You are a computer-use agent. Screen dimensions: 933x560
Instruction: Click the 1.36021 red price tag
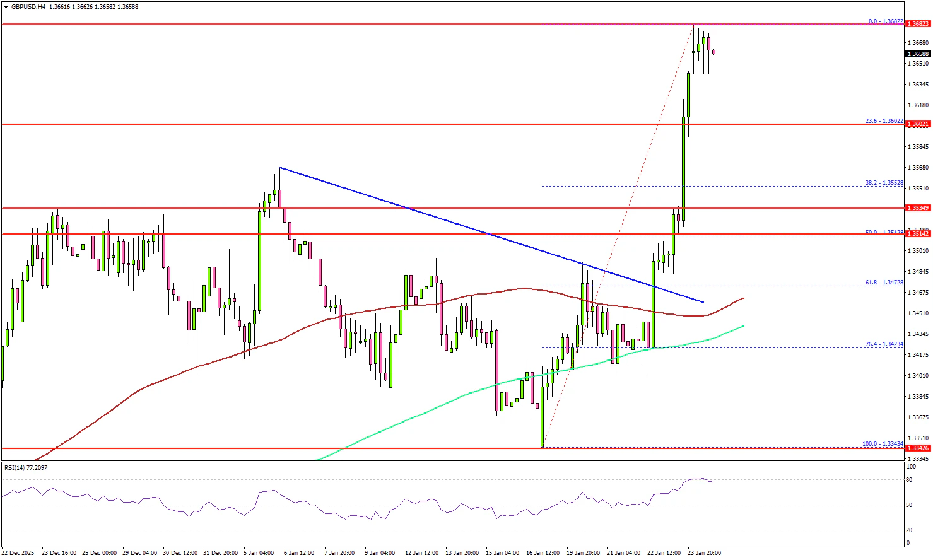[917, 124]
